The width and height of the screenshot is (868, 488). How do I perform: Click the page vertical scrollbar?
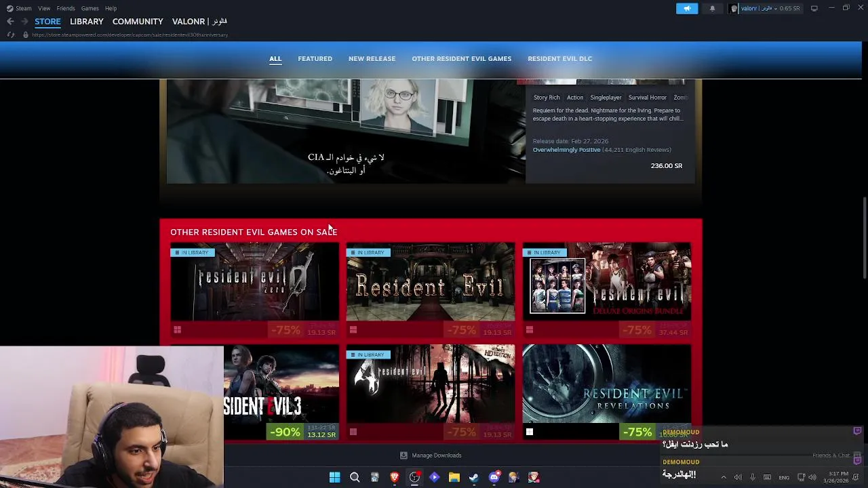(864, 237)
